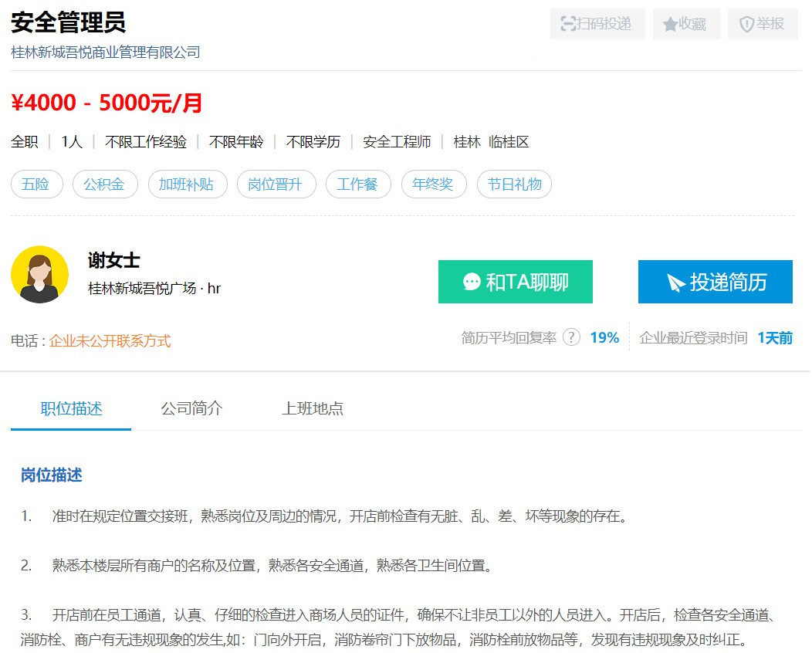
Task: Switch to the 公司简介 tab
Action: [x=191, y=408]
